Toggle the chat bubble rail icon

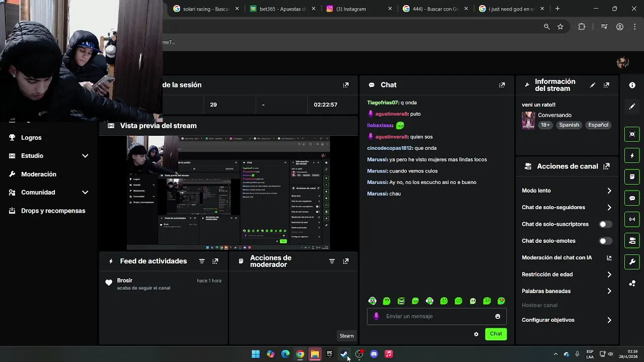pos(632,198)
